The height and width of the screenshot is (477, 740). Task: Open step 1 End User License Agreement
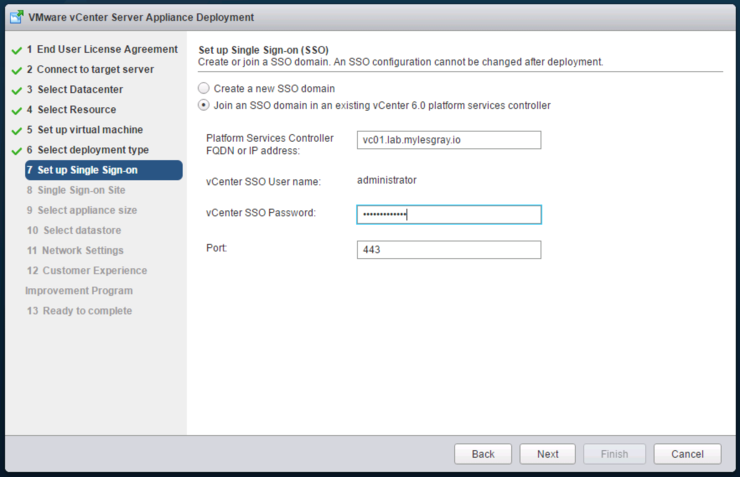[102, 50]
